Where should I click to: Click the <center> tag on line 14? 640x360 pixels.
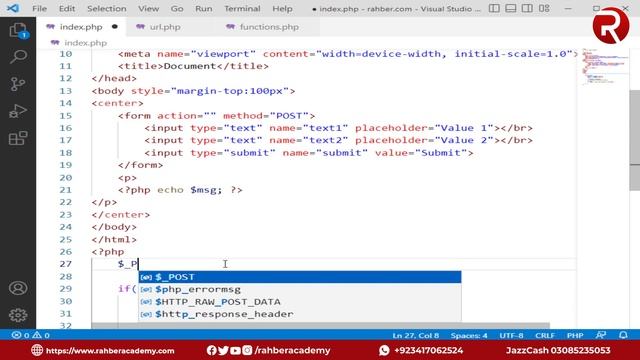coord(118,103)
